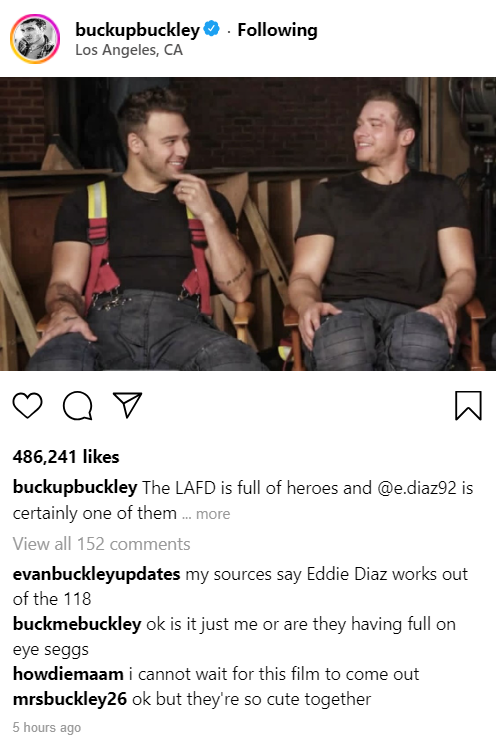Click the blue verified badge
This screenshot has height=748, width=496.
click(211, 29)
